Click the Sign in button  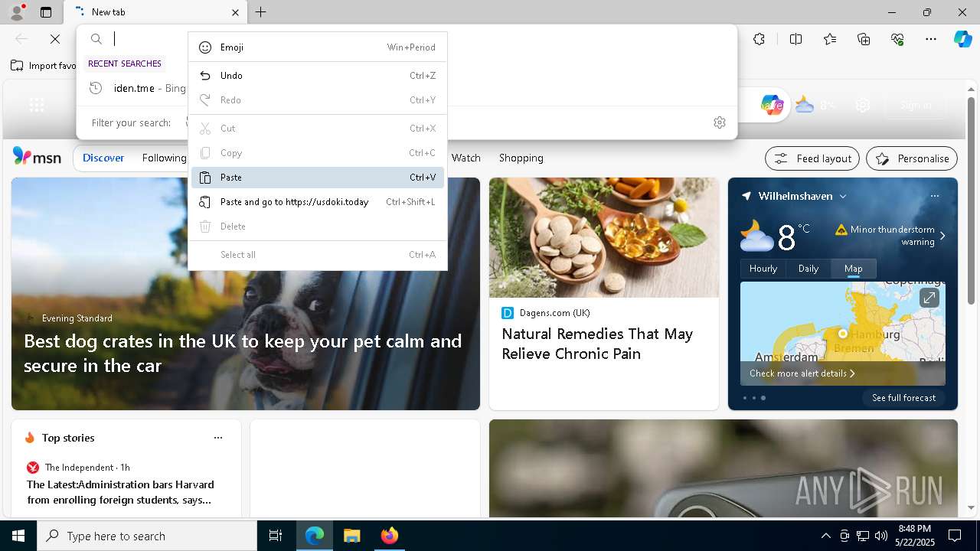tap(916, 105)
